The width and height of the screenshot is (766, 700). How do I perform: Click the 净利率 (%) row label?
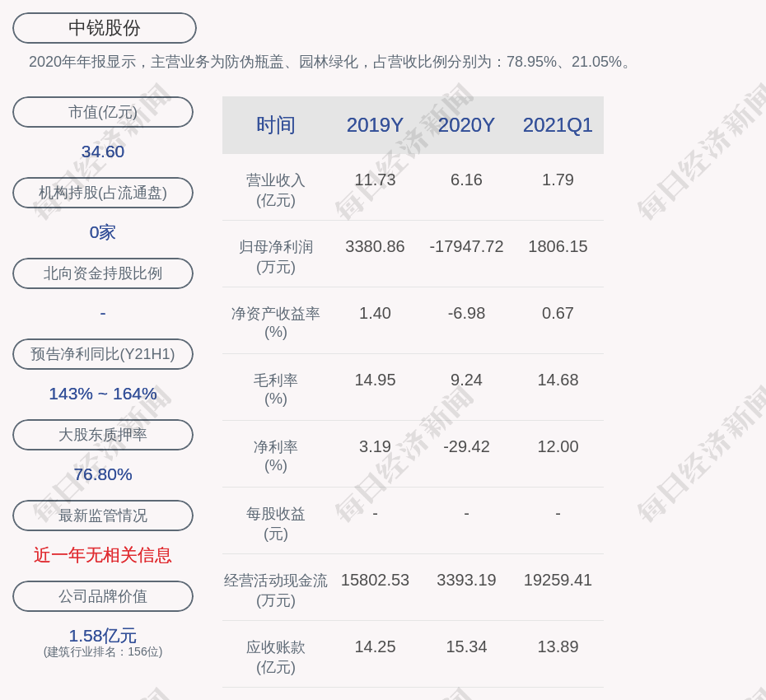pyautogui.click(x=276, y=455)
